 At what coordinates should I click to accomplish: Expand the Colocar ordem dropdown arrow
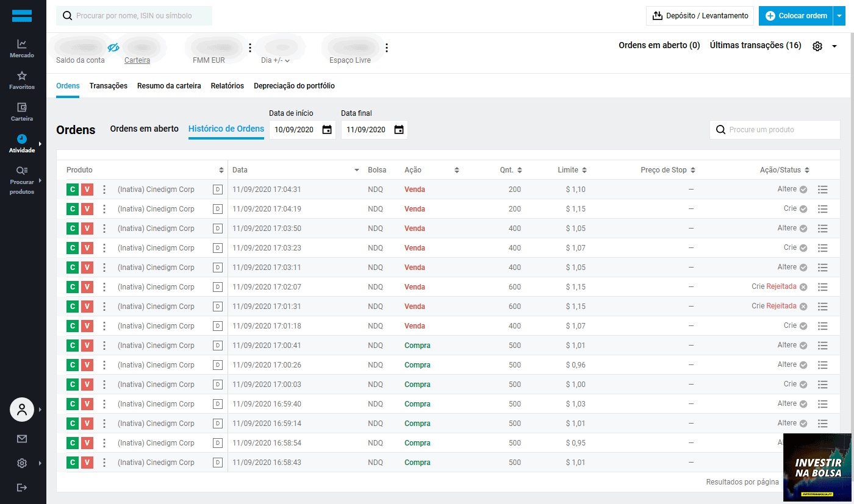[x=839, y=16]
